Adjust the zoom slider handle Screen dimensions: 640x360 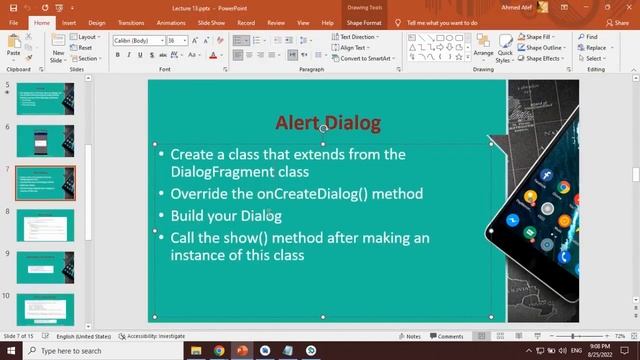coord(573,336)
